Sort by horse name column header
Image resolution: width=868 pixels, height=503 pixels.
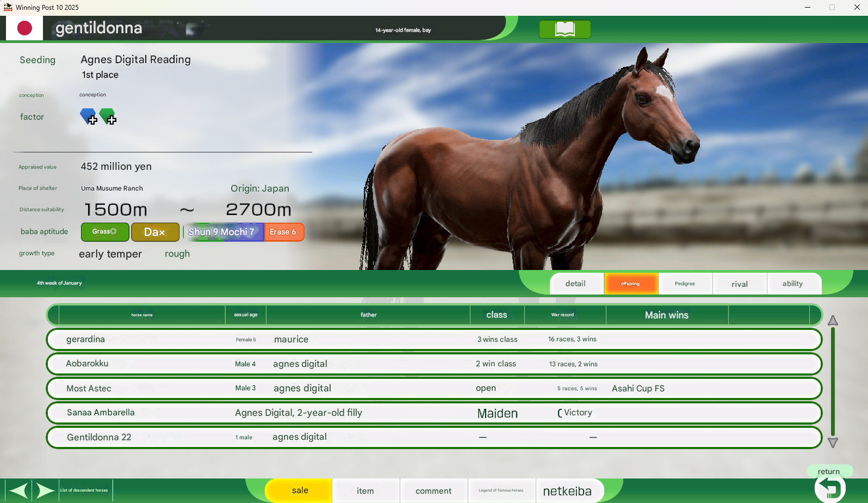142,315
